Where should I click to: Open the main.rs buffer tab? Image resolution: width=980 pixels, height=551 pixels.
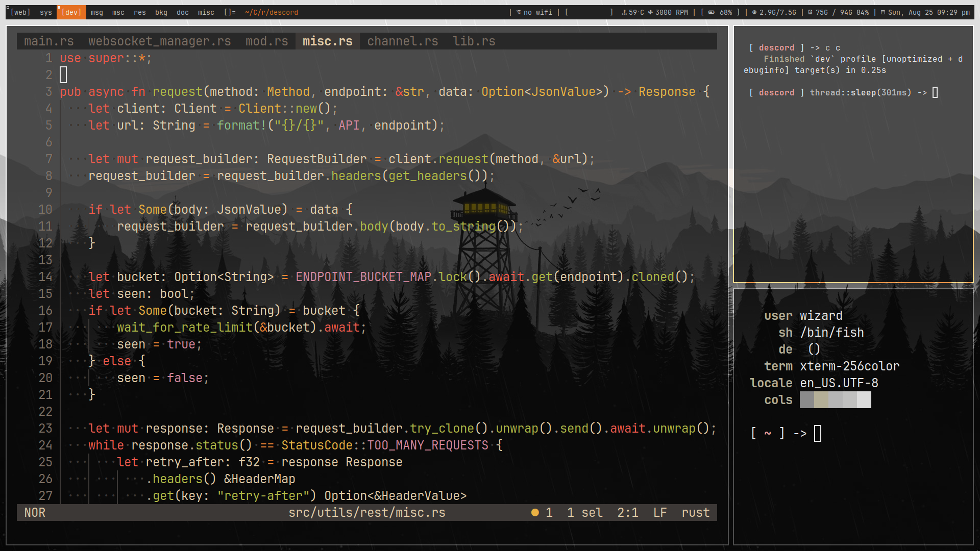pyautogui.click(x=48, y=41)
